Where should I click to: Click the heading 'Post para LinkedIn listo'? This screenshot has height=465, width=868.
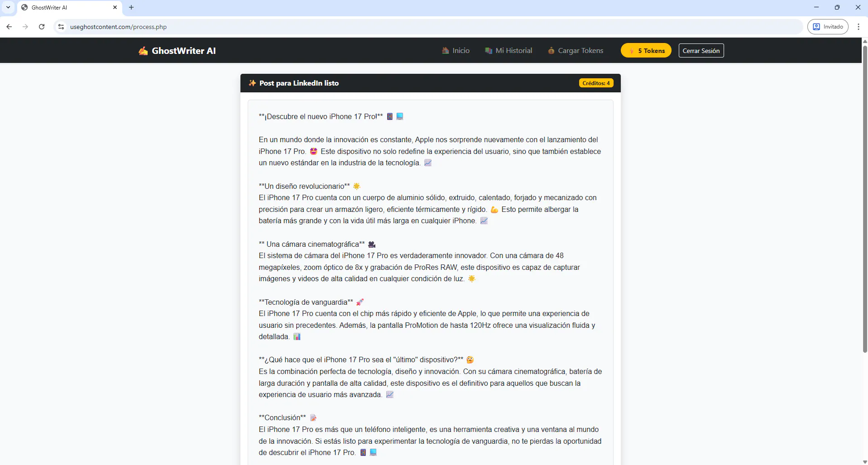tap(299, 83)
